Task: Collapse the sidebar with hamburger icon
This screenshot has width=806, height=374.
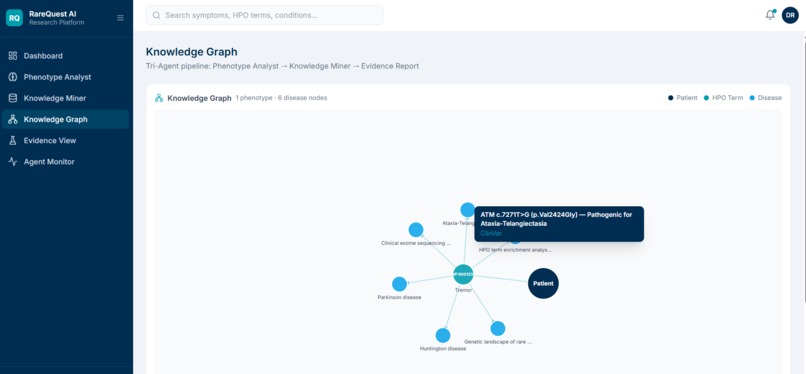Action: coord(120,18)
